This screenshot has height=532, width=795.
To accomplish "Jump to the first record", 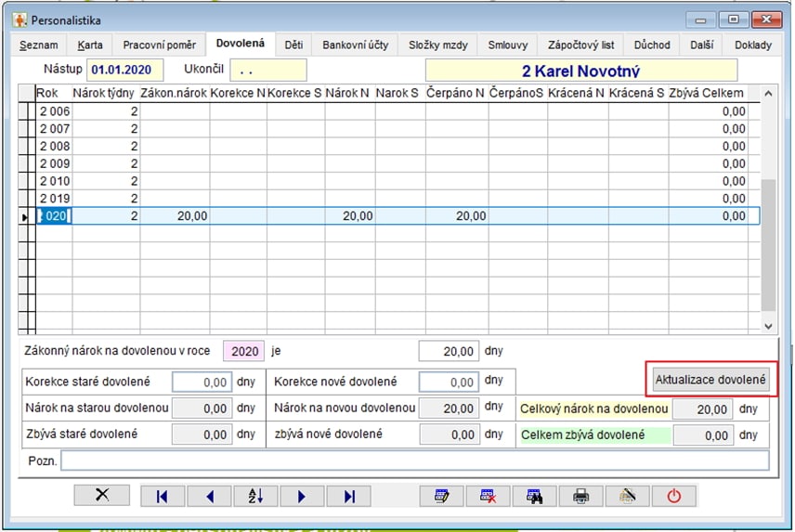I will [163, 496].
